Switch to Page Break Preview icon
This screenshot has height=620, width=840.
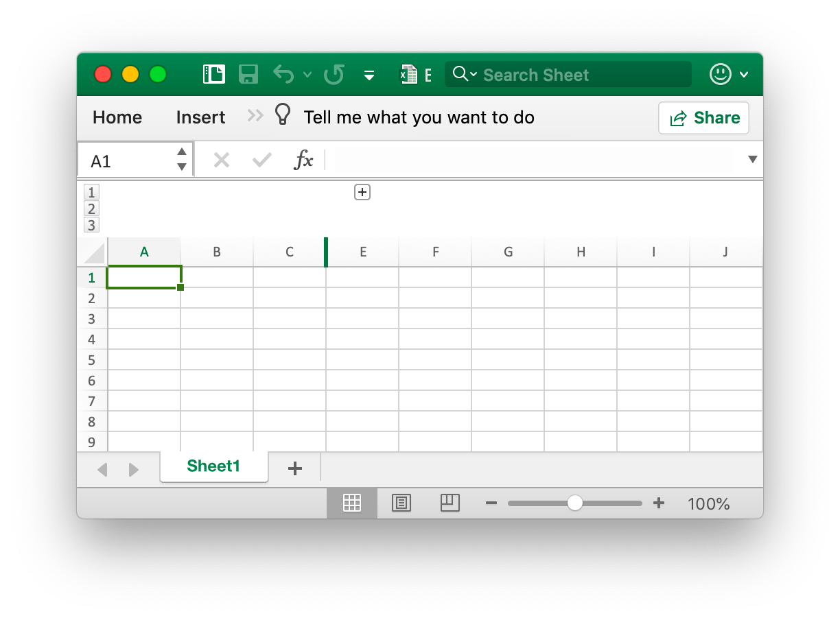tap(450, 503)
